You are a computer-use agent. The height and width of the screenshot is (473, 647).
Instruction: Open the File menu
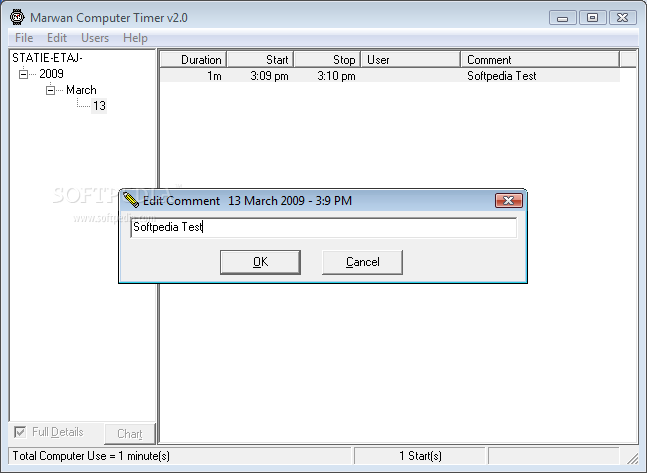point(24,38)
